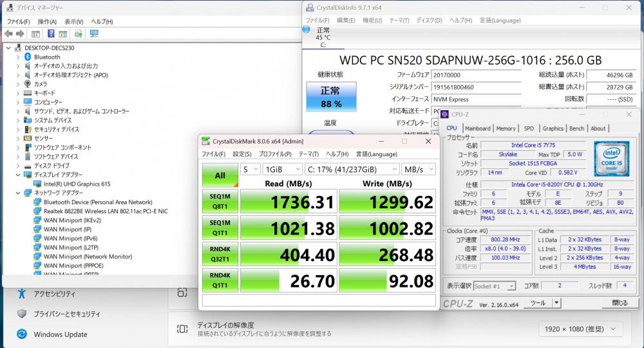Collapse the ディスプレイ アダプター tree node
The height and width of the screenshot is (348, 644).
pos(17,175)
